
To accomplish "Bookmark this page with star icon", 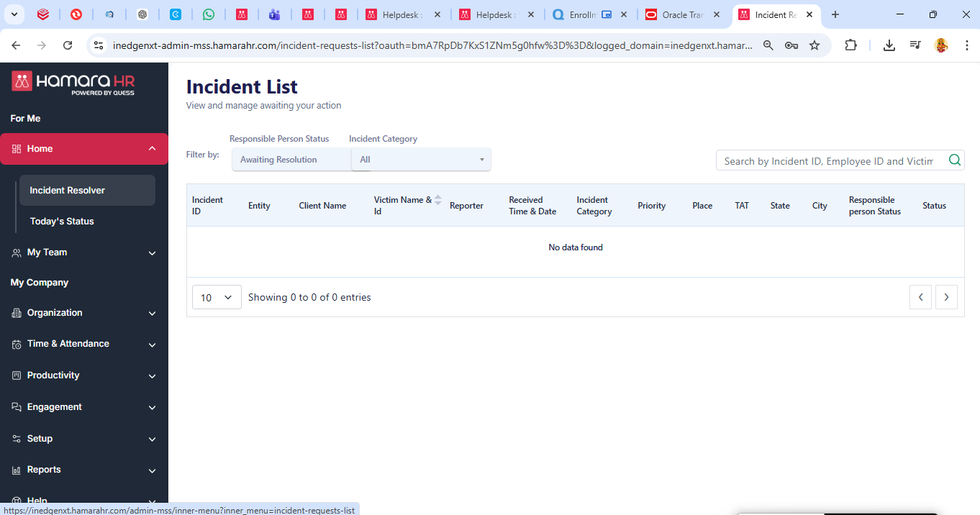I will coord(815,45).
